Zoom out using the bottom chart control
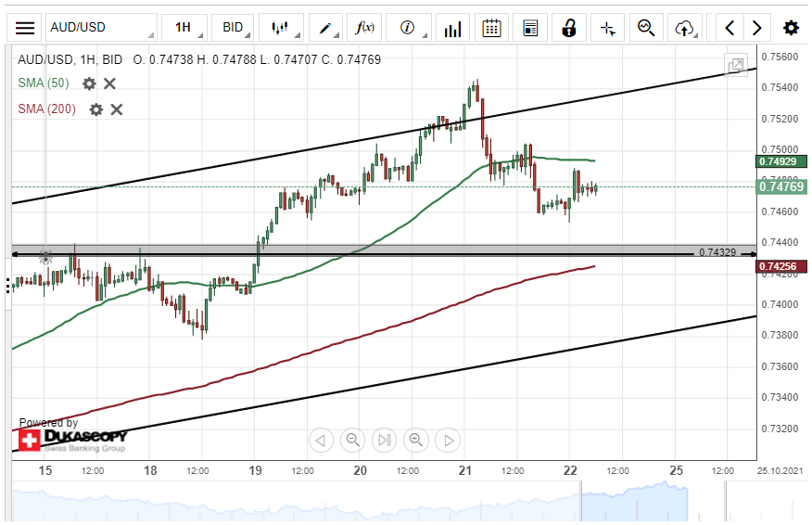Screen dimensions: 812x525 click(352, 440)
